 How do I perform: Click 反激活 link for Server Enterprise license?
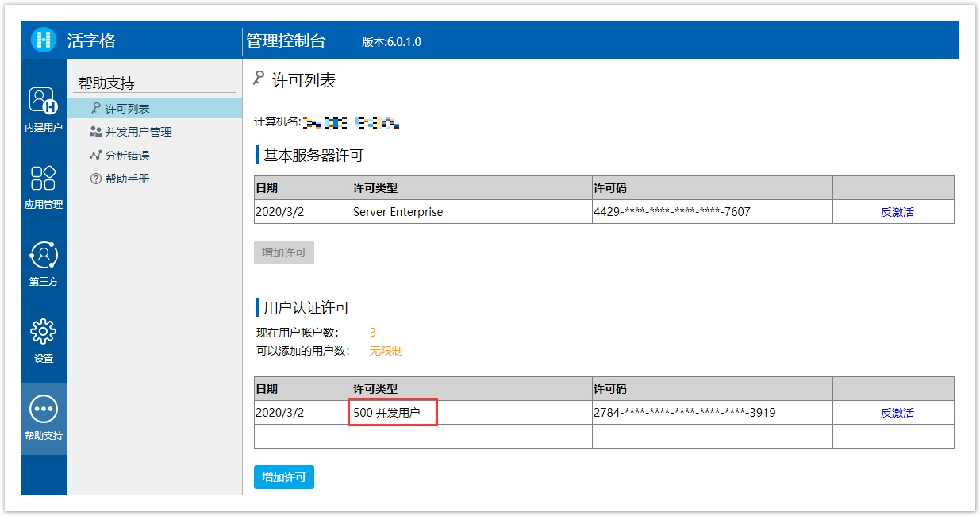pos(897,212)
